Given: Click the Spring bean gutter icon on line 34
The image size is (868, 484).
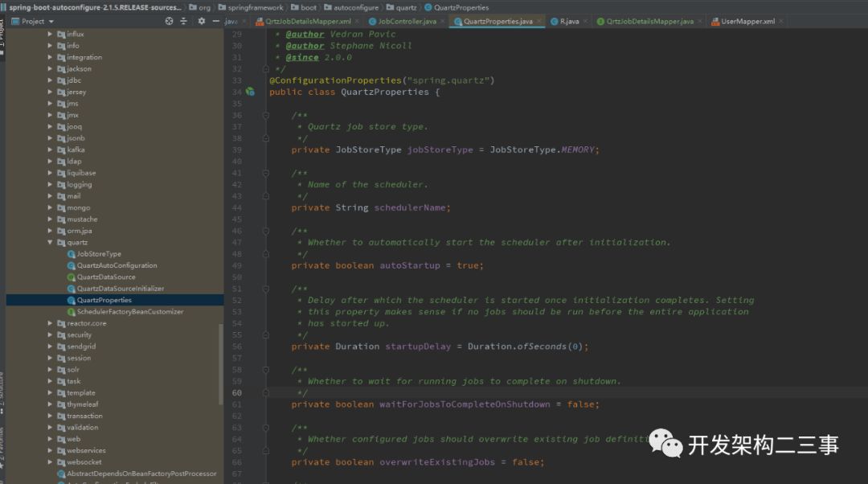Looking at the screenshot, I should pyautogui.click(x=250, y=92).
